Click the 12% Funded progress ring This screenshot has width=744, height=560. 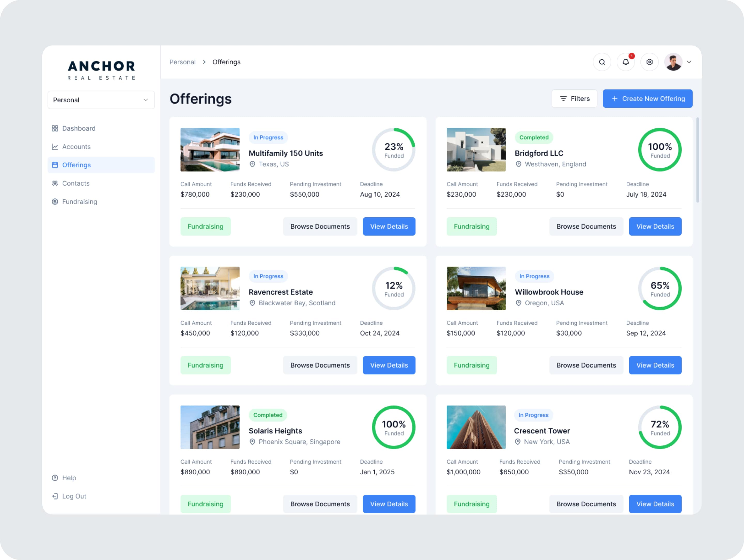pos(393,288)
